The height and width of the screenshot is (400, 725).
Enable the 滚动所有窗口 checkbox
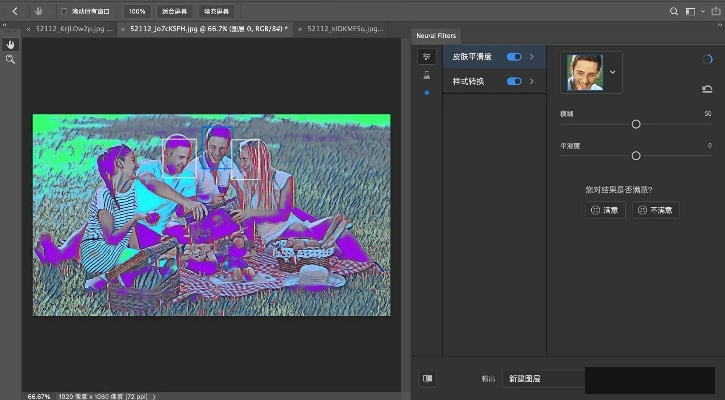[65, 11]
